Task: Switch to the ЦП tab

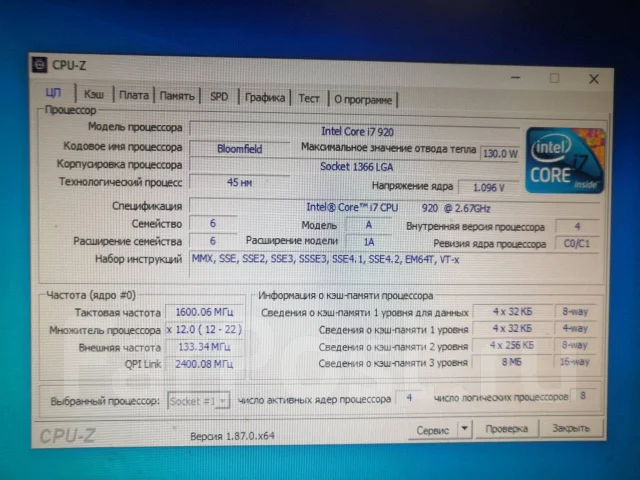Action: pos(54,93)
